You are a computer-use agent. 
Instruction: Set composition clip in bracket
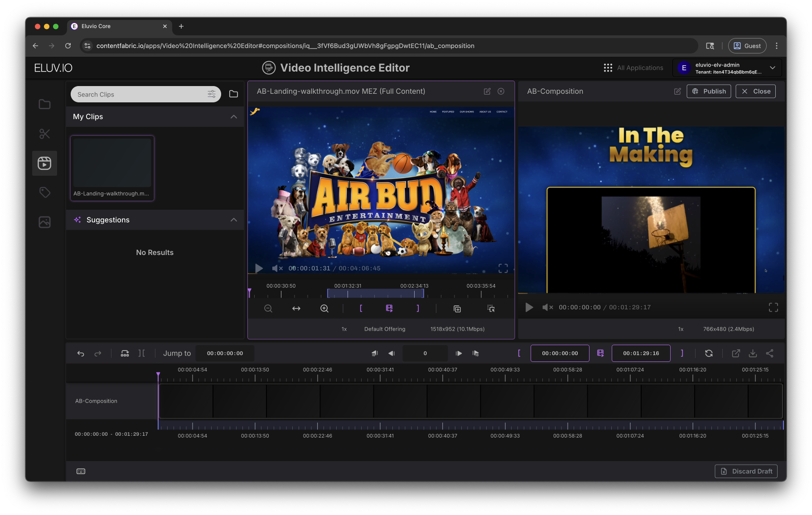pos(519,353)
